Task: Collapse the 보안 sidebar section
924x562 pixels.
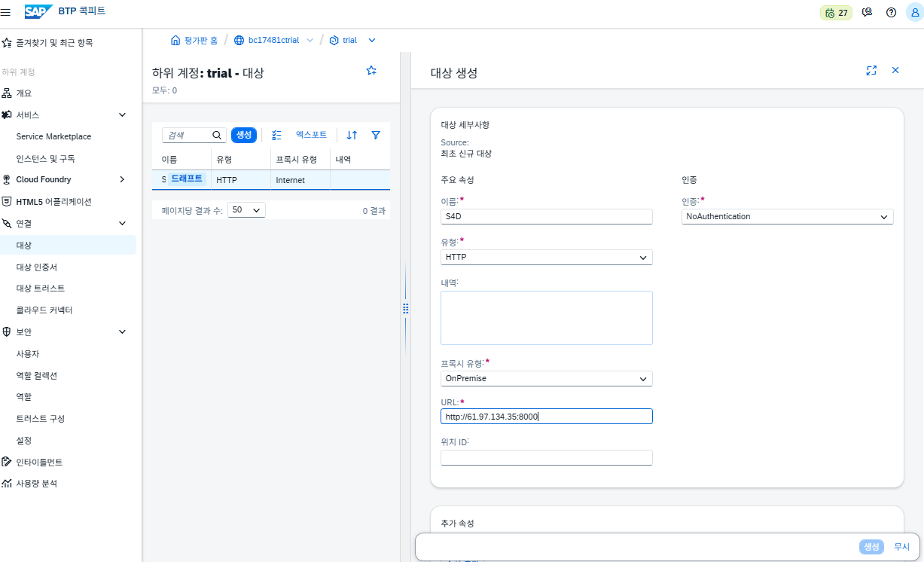Action: 123,331
